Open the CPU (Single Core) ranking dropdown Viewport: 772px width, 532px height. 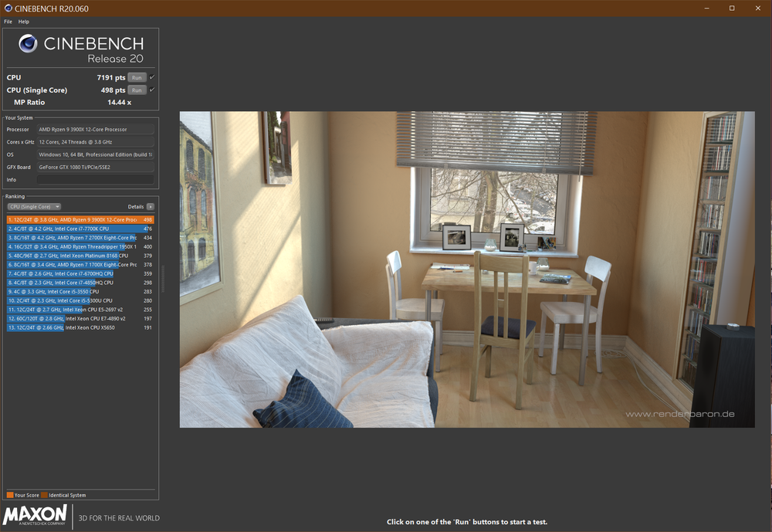tap(34, 207)
